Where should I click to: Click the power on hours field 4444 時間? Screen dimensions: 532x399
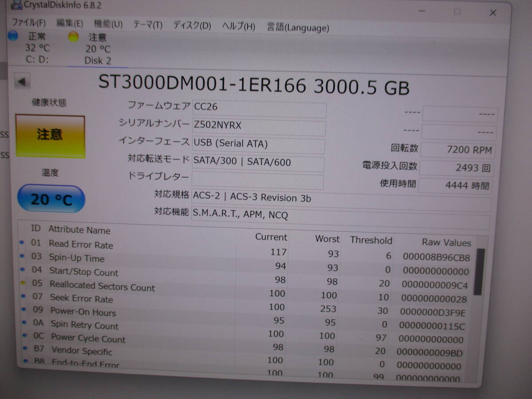[455, 186]
